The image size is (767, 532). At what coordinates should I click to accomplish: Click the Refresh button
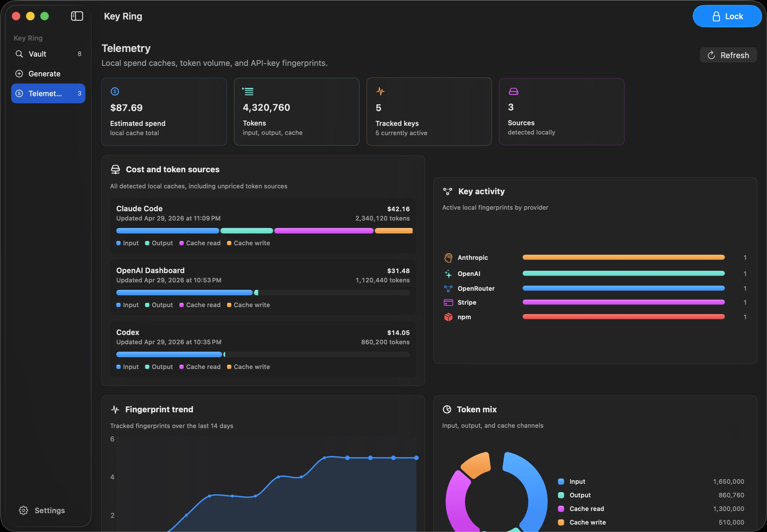(728, 55)
